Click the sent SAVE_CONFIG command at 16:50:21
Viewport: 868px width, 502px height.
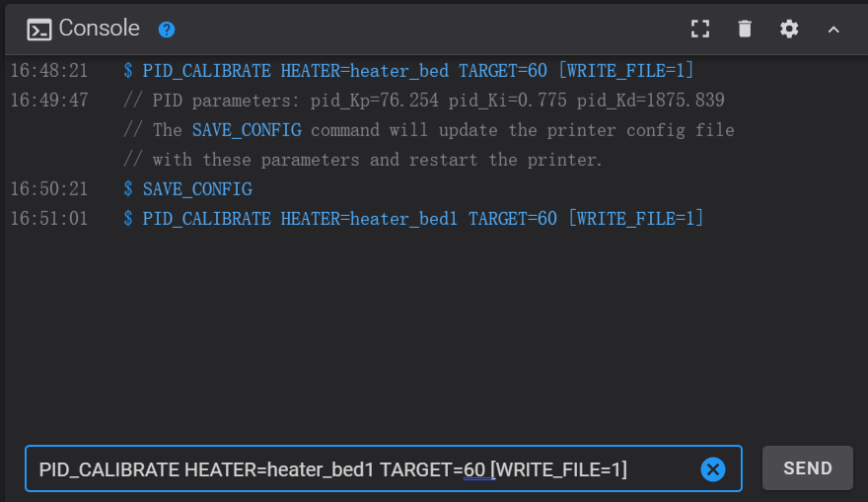[197, 189]
